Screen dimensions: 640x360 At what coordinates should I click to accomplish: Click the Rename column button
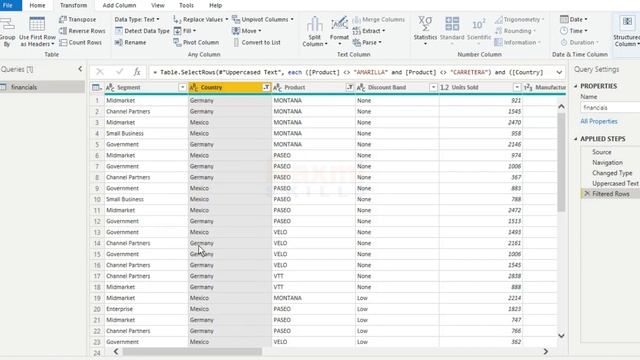(131, 42)
